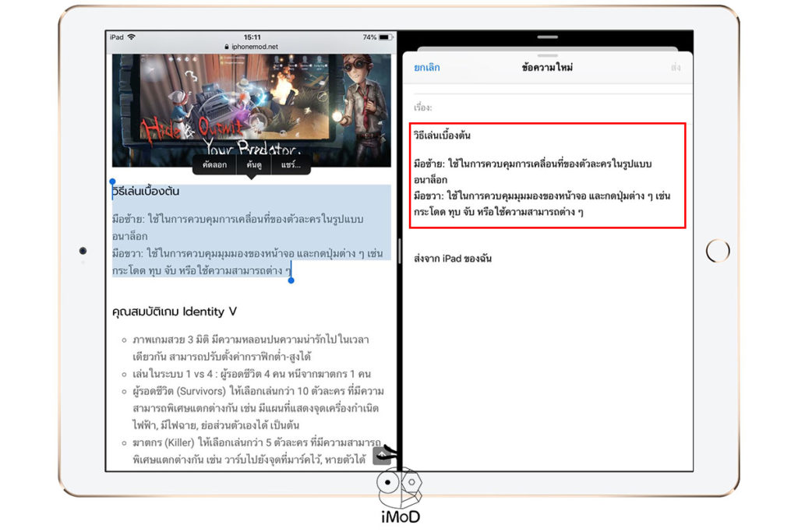Tap ส่ง to send the email
Viewport: 798px width, 532px height.
click(677, 68)
